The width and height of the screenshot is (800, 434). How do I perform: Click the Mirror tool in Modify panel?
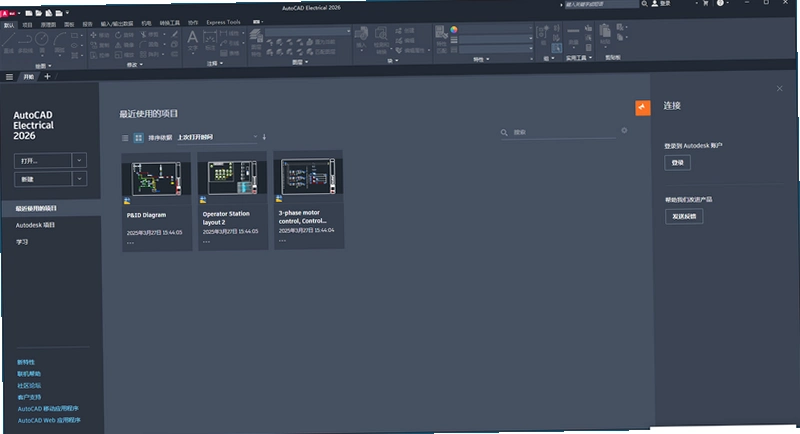click(124, 45)
